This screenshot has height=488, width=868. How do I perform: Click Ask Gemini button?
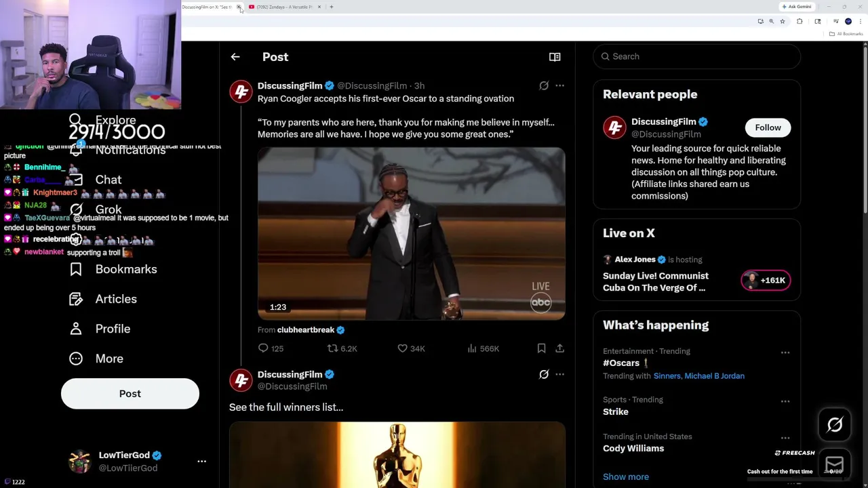point(797,7)
